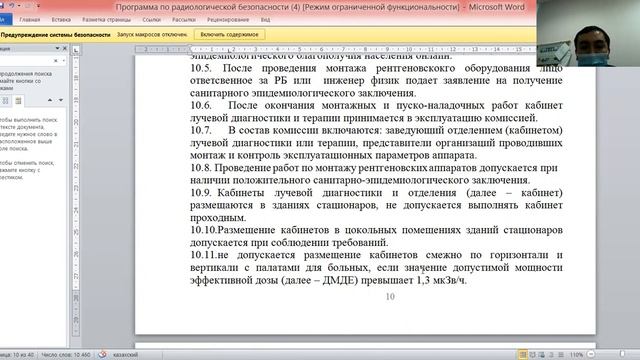Switch to Draft view
The image size is (640, 360).
[561, 355]
